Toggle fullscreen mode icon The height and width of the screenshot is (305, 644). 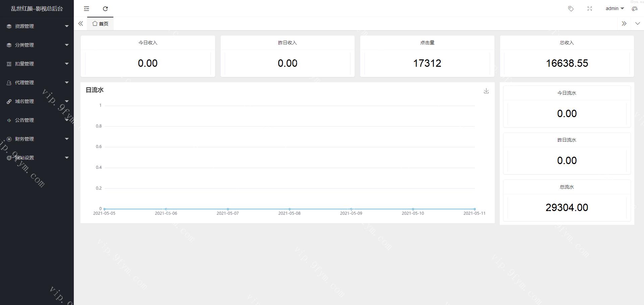(x=590, y=9)
